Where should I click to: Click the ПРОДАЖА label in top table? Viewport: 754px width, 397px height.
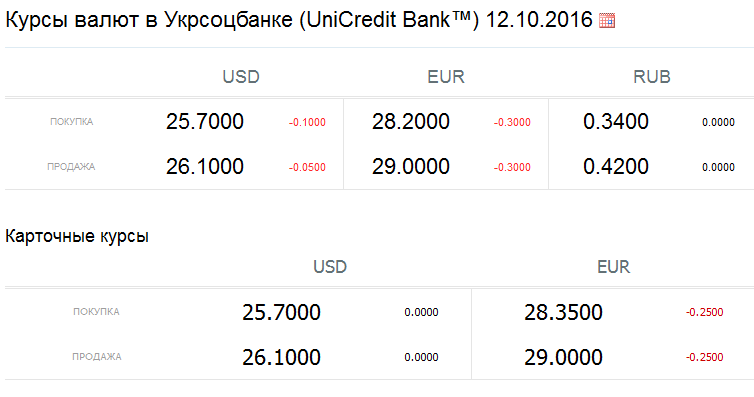71,167
